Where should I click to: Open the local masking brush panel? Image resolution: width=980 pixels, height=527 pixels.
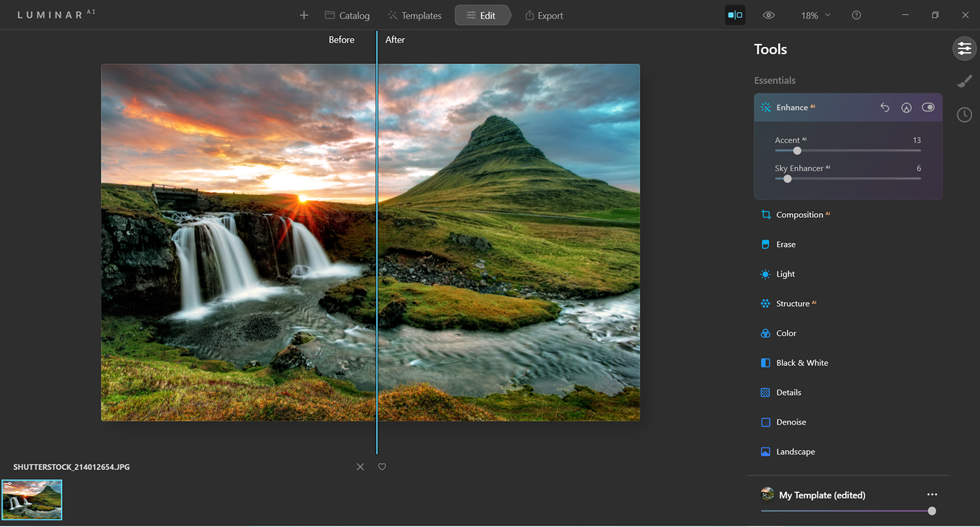(964, 81)
